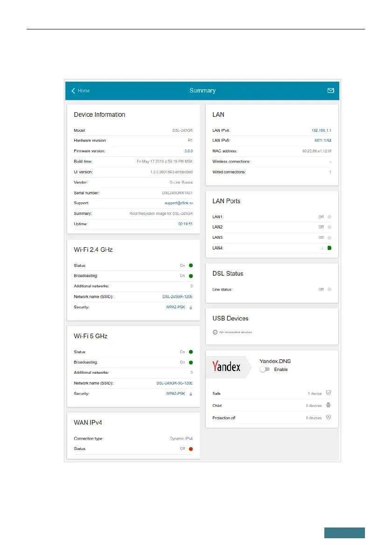The image size is (392, 556).
Task: Click the Wi-Fi 2.4 GHz security lock icon
Action: 190,307
